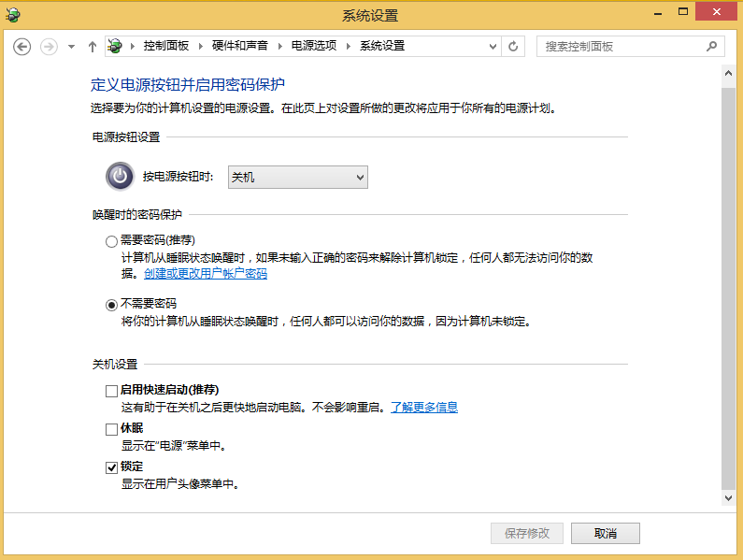This screenshot has width=743, height=560.
Task: Click the scrollbar up arrow
Action: pyautogui.click(x=728, y=73)
